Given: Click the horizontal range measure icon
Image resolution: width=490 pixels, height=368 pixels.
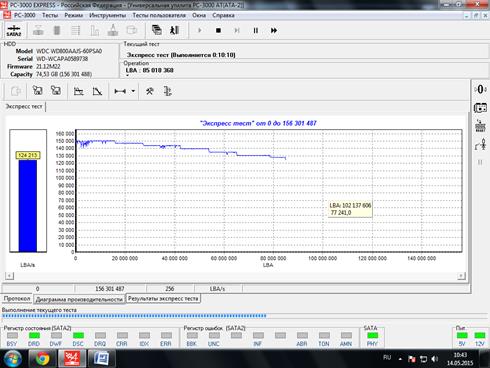Looking at the screenshot, I should tap(120, 91).
